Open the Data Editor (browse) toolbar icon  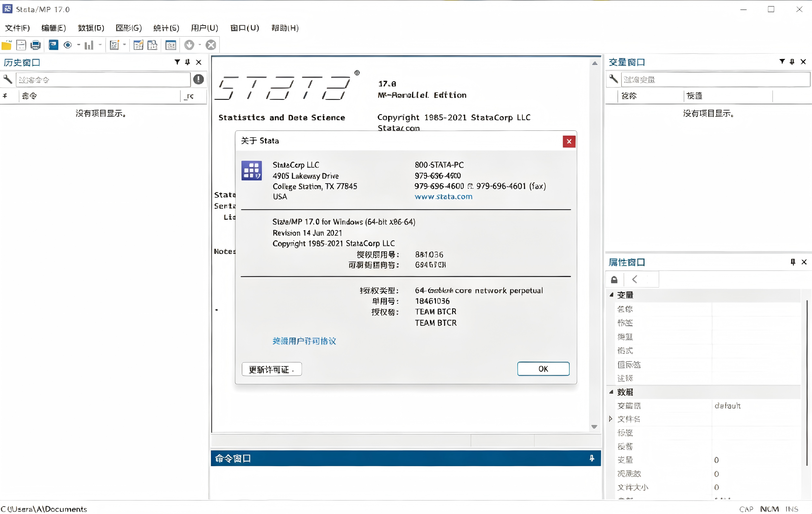(x=153, y=45)
